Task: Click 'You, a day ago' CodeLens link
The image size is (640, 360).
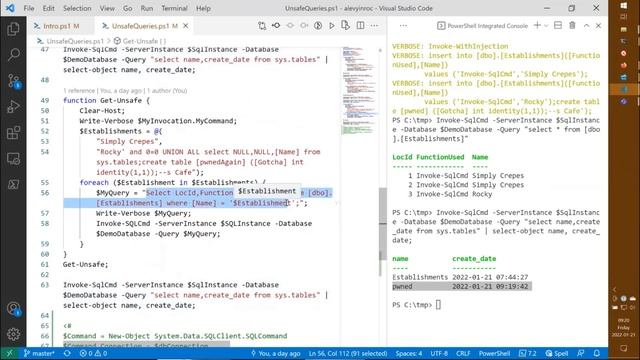Action: (x=121, y=91)
